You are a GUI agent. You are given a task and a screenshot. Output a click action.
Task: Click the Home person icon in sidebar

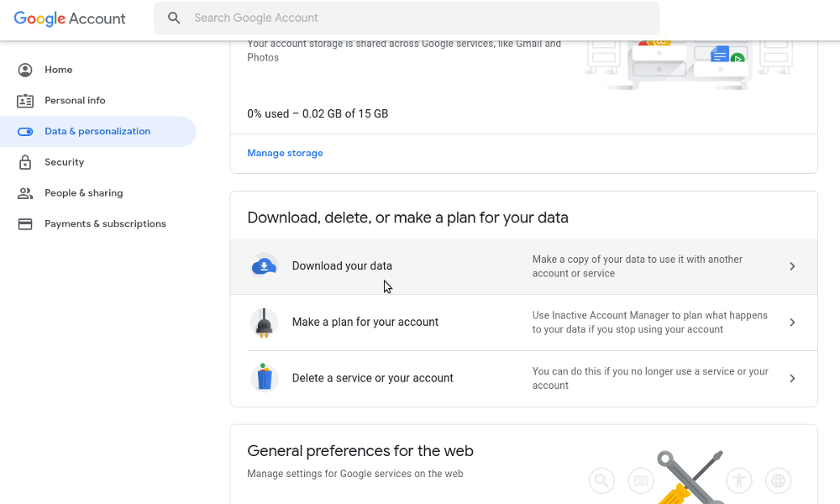click(25, 70)
